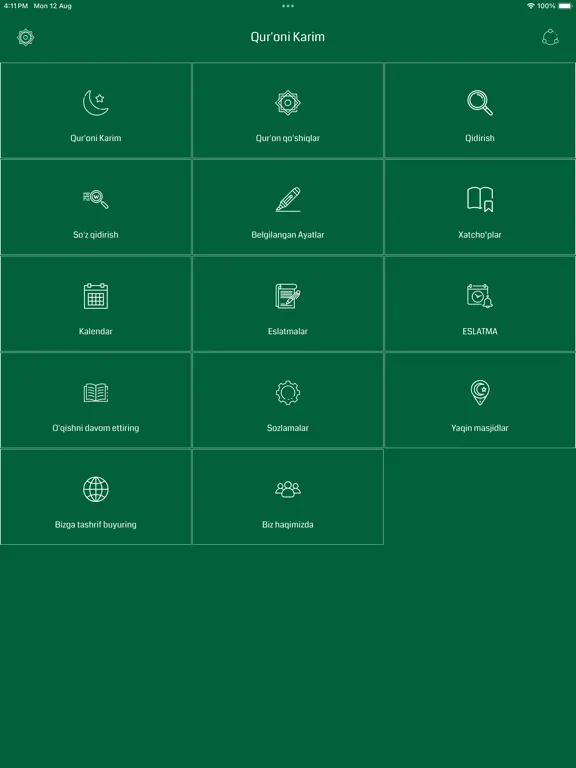Viewport: 576px width, 768px height.
Task: Open the Yaqin masjidlar map pin icon
Action: [480, 392]
